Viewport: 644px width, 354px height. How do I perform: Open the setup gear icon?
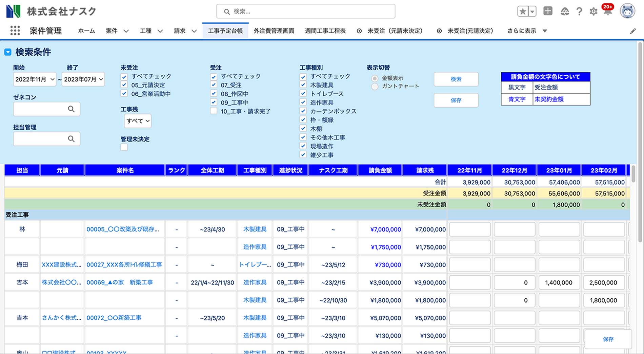click(593, 12)
